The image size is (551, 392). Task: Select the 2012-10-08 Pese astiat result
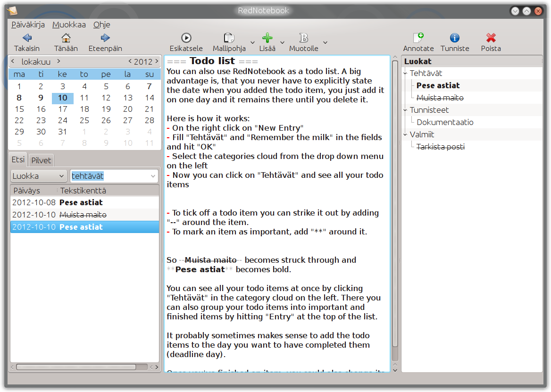pos(85,203)
